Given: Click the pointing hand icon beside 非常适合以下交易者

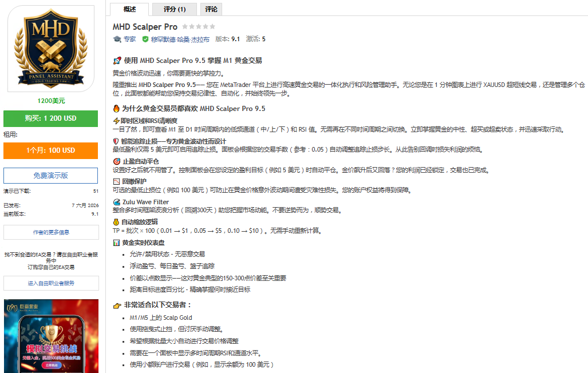Looking at the screenshot, I should (117, 305).
